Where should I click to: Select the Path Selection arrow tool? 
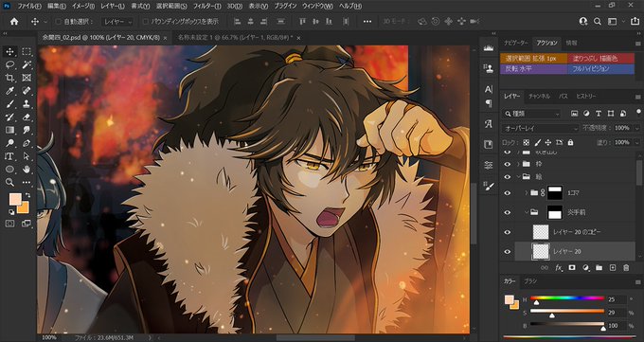coord(27,156)
